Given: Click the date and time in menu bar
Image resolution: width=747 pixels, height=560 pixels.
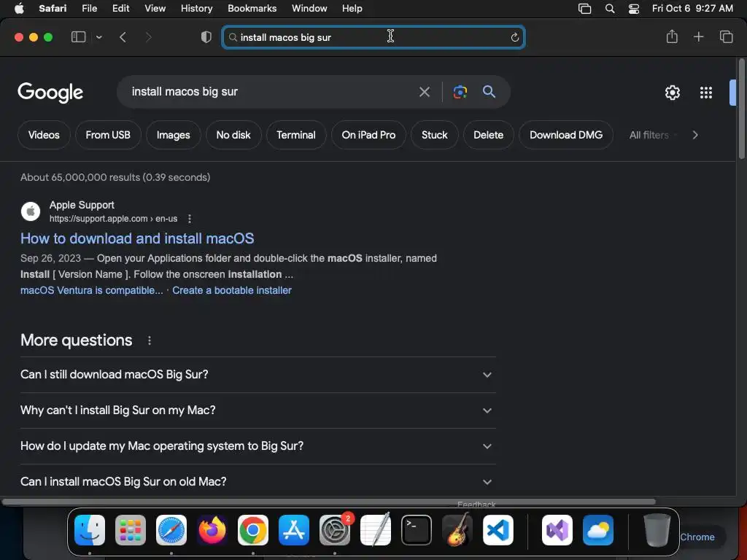Looking at the screenshot, I should click(692, 8).
